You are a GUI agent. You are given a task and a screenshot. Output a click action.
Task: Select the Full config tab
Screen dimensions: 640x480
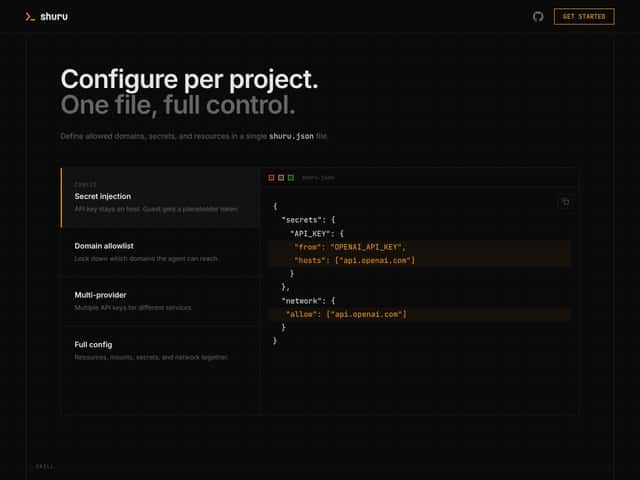click(x=160, y=350)
